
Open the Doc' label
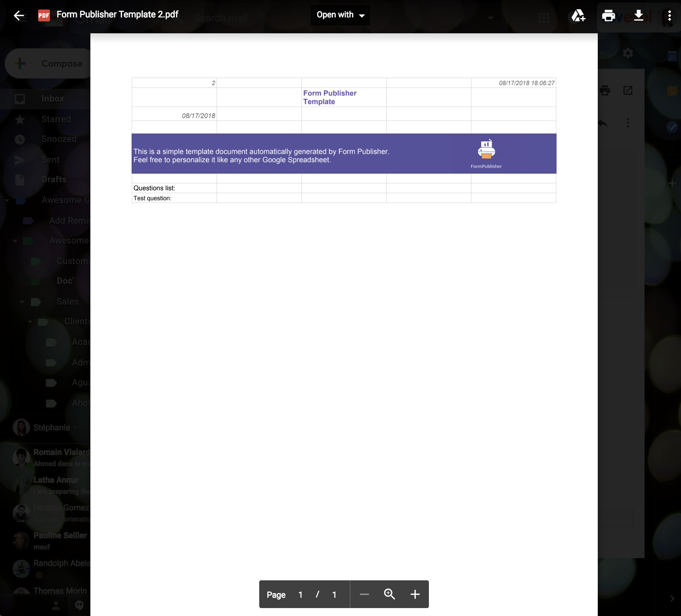click(x=65, y=281)
